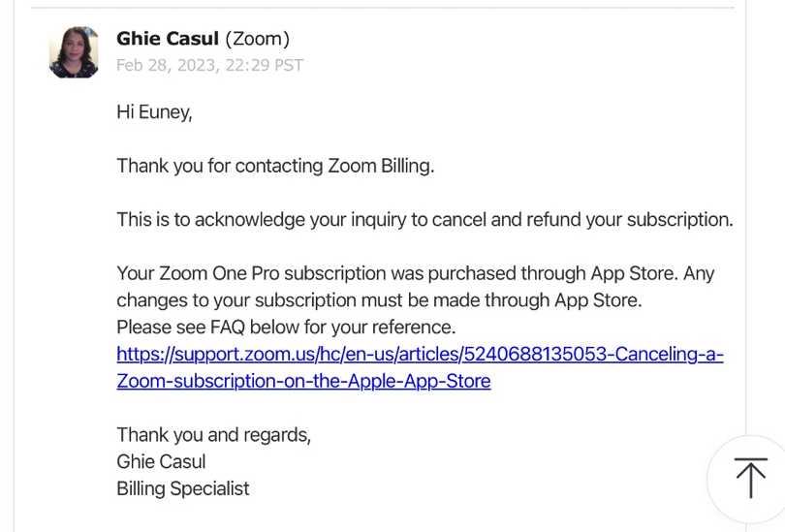The image size is (785, 532).
Task: Click the Feb 28, 2023 timestamp
Action: (209, 65)
